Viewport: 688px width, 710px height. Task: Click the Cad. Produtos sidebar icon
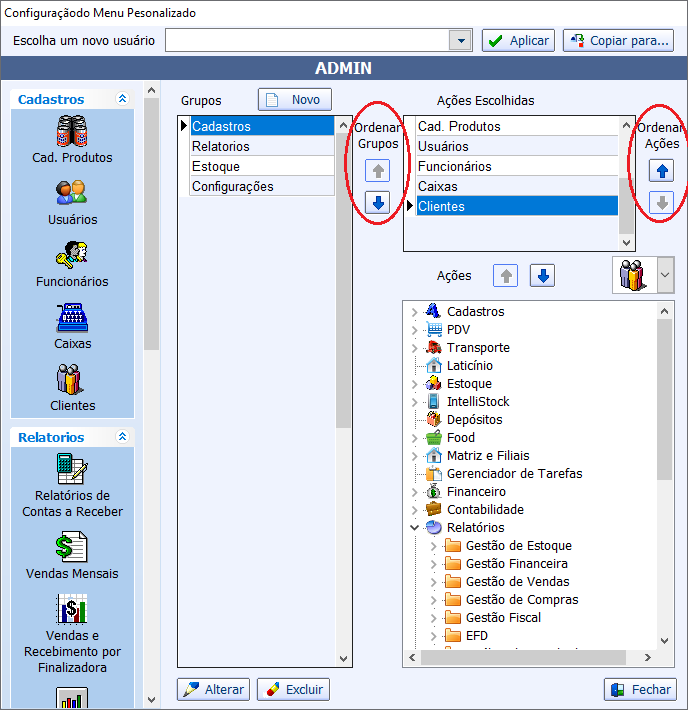tap(72, 132)
